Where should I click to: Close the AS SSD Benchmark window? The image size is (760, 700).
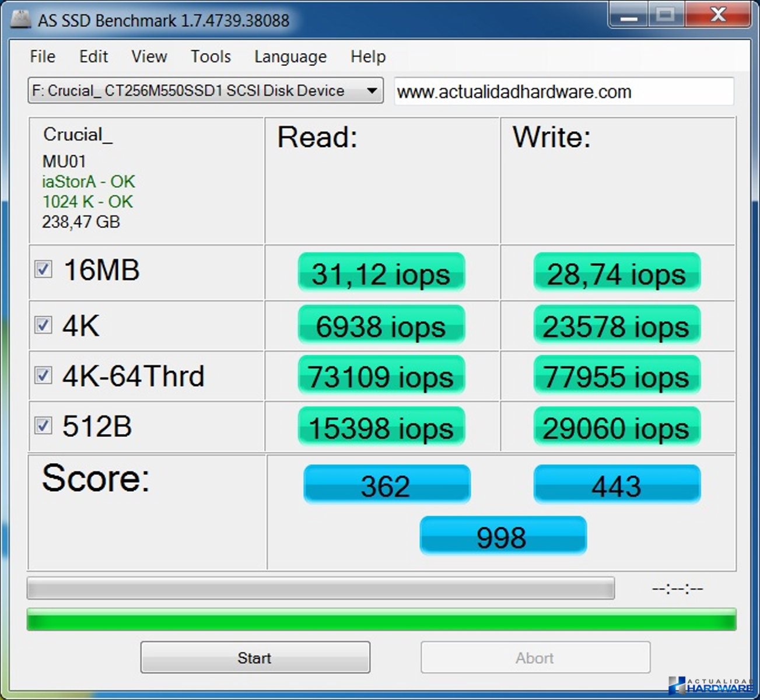pyautogui.click(x=717, y=14)
